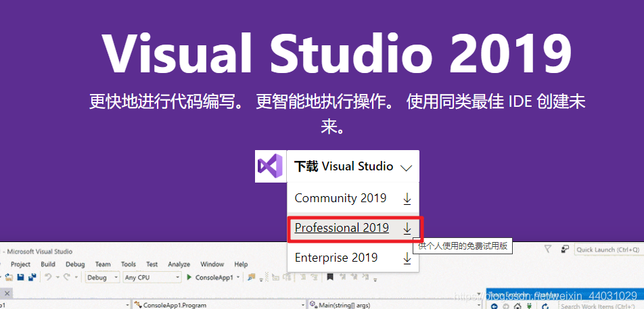Open the Window menu

coord(212,264)
